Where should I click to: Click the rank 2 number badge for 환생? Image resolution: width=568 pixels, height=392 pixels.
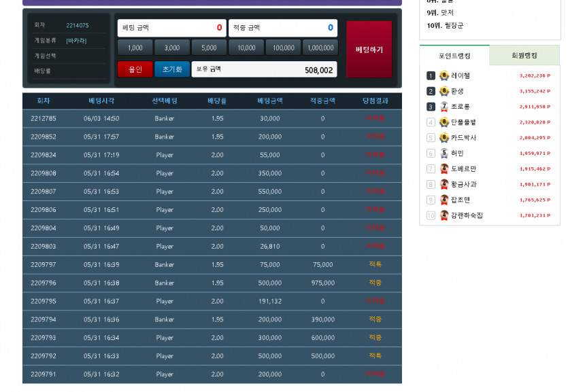pos(431,92)
